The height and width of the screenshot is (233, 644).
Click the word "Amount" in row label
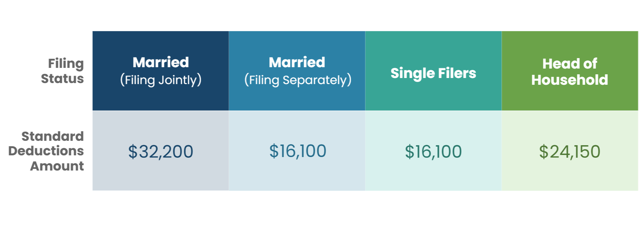[57, 166]
